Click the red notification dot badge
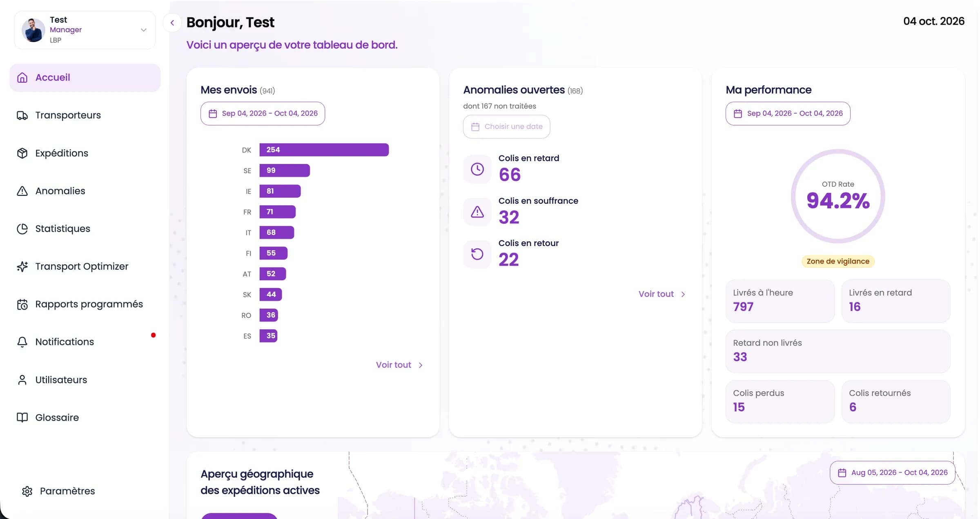Viewport: 980px width, 519px height. point(153,335)
